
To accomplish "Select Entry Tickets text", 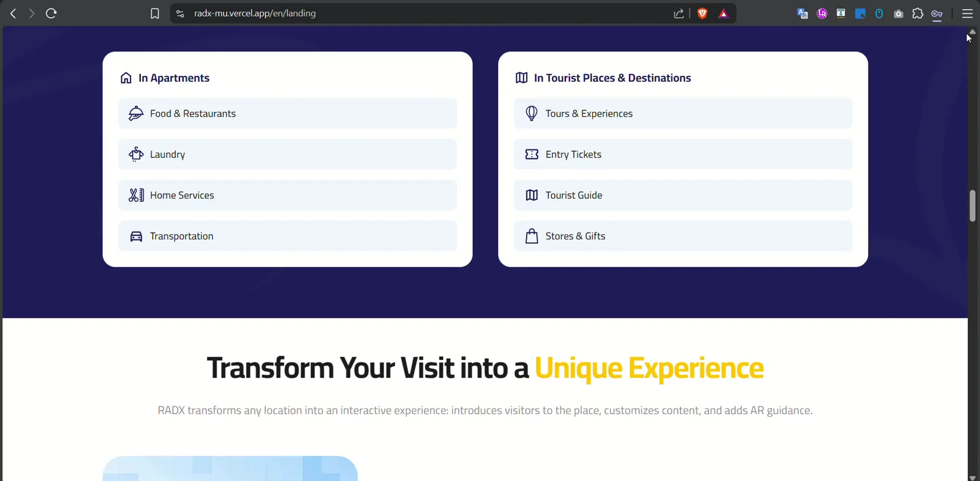I will tap(573, 154).
